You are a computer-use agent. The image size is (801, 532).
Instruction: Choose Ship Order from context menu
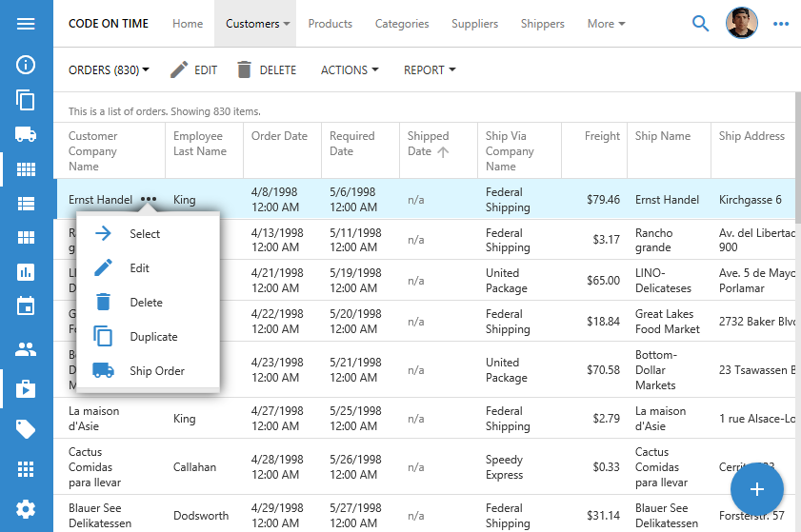(157, 371)
